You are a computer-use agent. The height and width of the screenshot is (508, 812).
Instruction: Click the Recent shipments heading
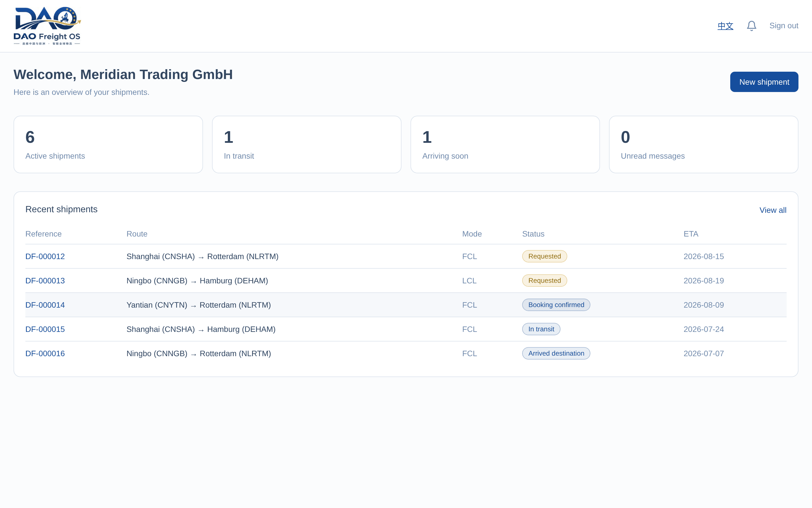tap(61, 209)
